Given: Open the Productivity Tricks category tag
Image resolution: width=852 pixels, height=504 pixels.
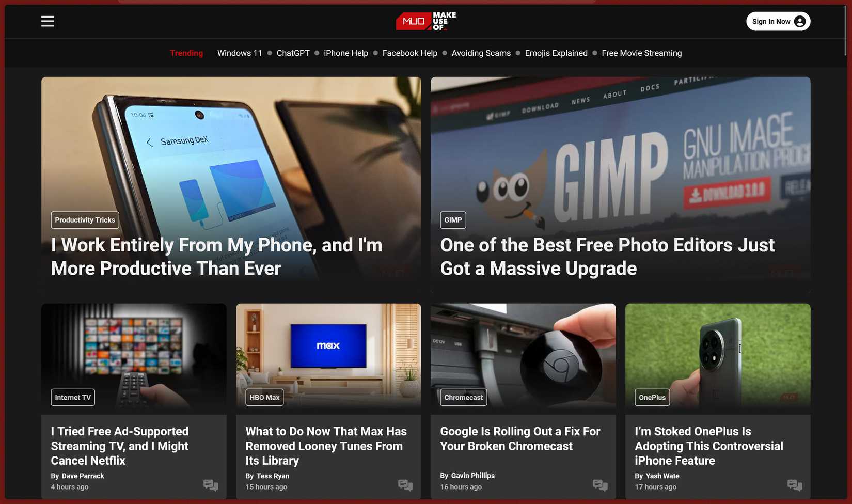Looking at the screenshot, I should [x=85, y=219].
